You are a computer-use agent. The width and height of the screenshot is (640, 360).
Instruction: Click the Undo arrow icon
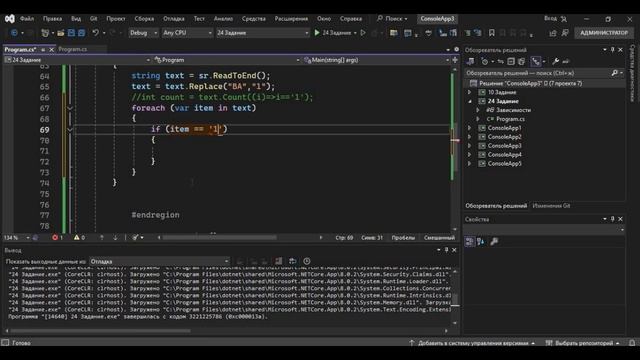point(96,33)
